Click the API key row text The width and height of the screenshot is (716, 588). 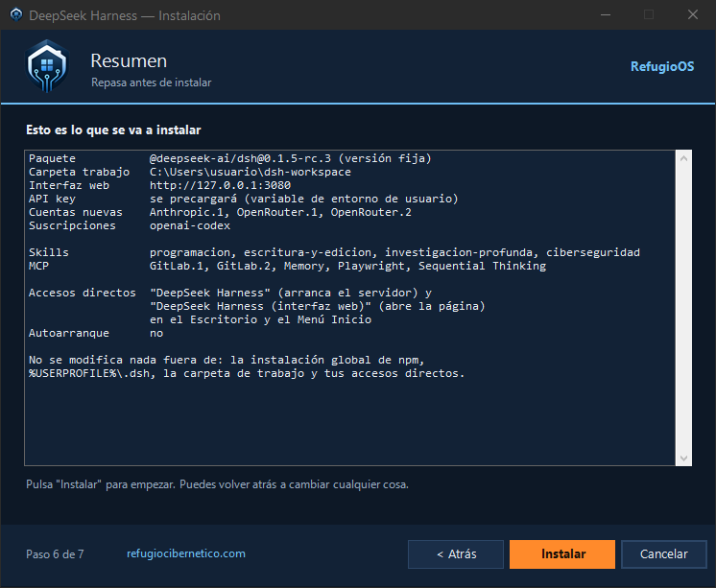244,199
